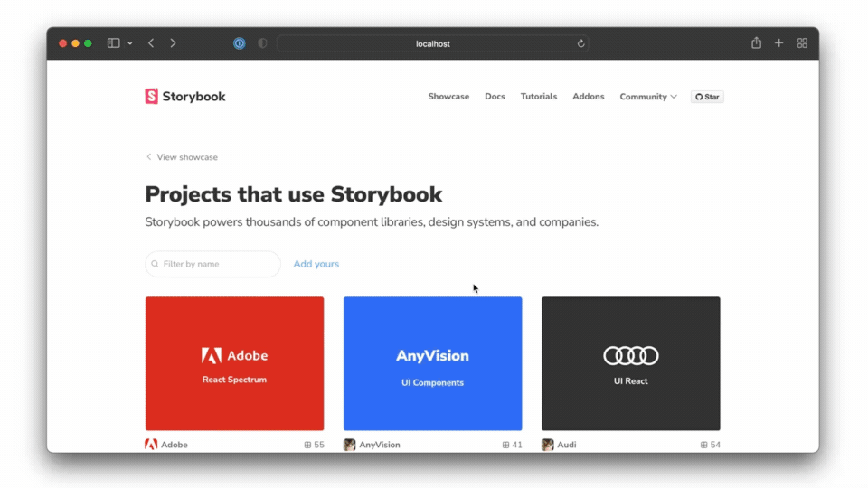Image resolution: width=868 pixels, height=488 pixels.
Task: Click the Storybook logo icon
Action: [151, 97]
